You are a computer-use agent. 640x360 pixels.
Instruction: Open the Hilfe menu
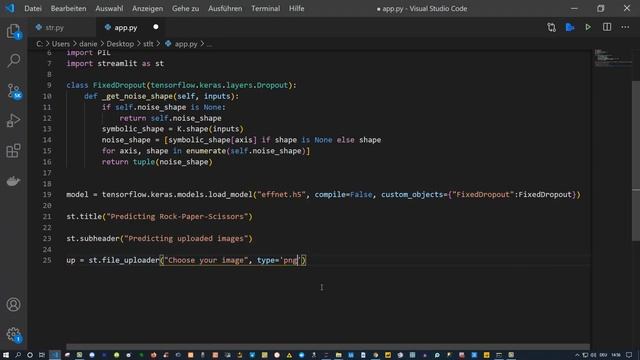point(296,9)
